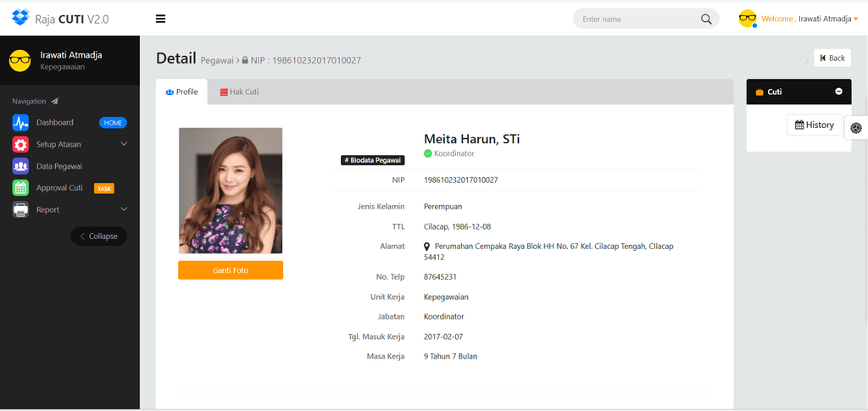Click the address Perumahan Cempaka Raya text
This screenshot has width=868, height=411.
(x=548, y=252)
